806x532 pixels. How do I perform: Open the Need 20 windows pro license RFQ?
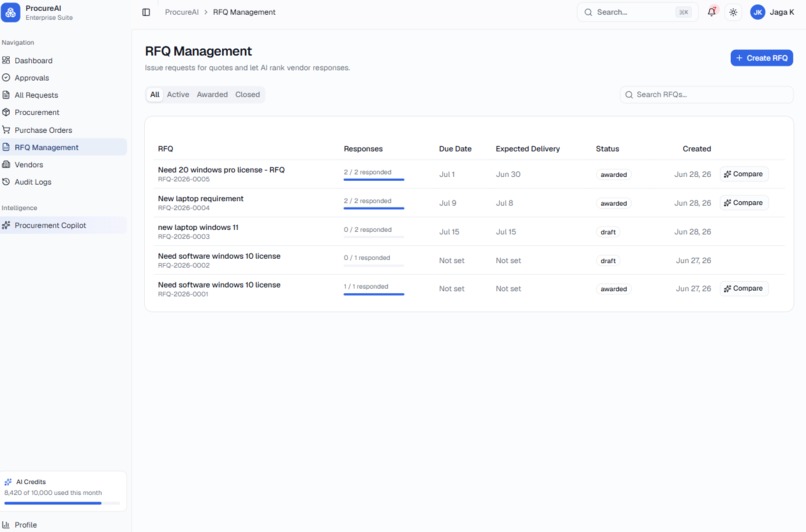(x=221, y=170)
